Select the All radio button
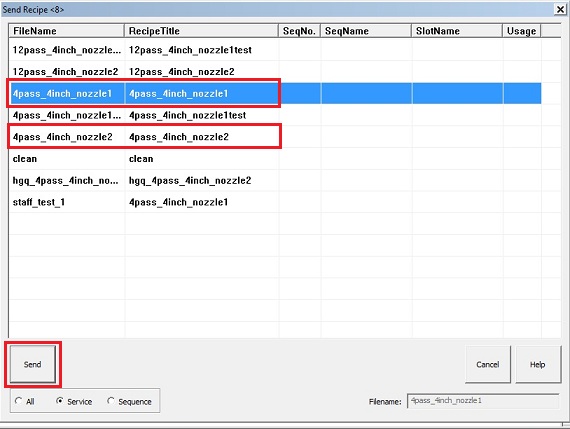The width and height of the screenshot is (570, 429). coord(18,401)
